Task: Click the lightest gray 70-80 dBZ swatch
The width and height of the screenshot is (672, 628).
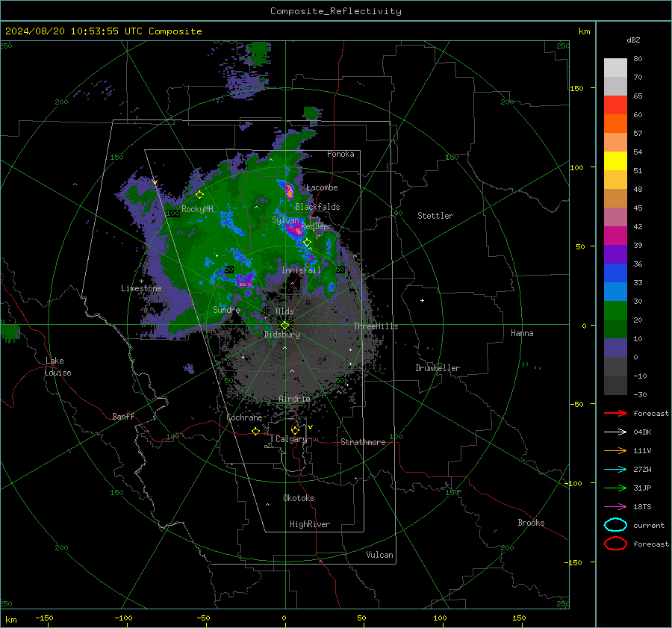Action: 615,68
